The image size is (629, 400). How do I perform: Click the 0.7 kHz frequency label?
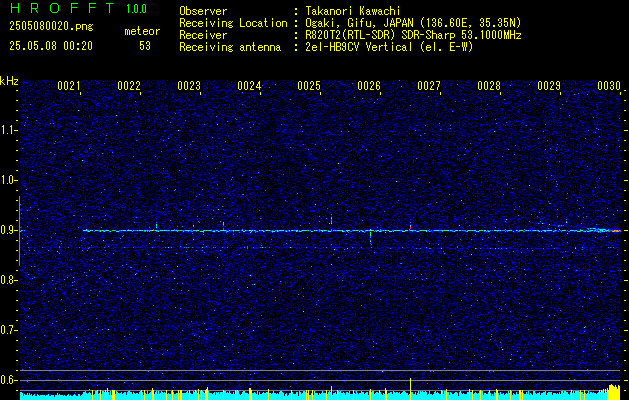[7, 330]
